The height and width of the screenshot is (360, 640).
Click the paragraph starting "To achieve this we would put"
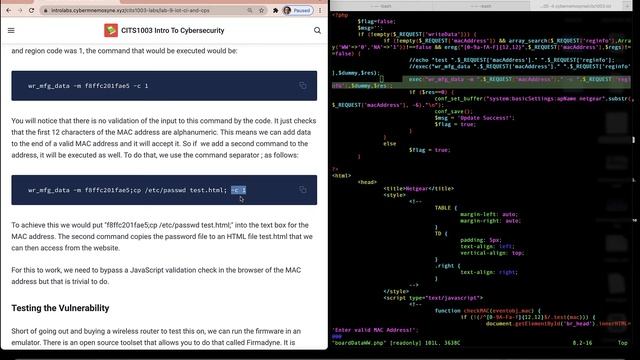[x=162, y=236]
